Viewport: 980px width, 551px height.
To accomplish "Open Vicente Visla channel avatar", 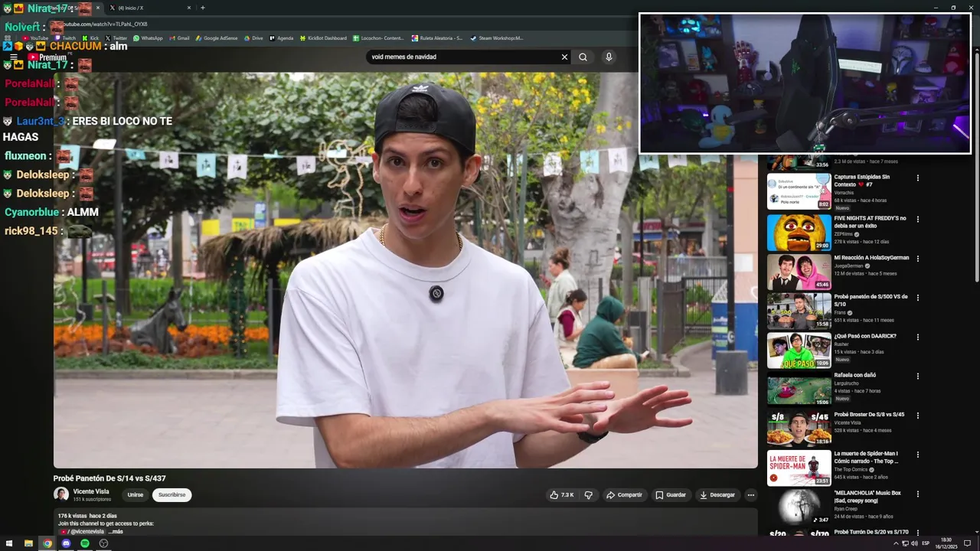I will tap(61, 494).
